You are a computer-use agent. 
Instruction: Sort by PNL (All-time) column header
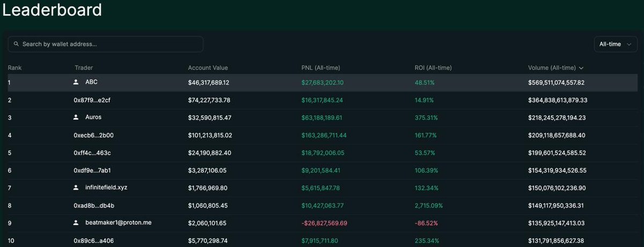click(321, 68)
